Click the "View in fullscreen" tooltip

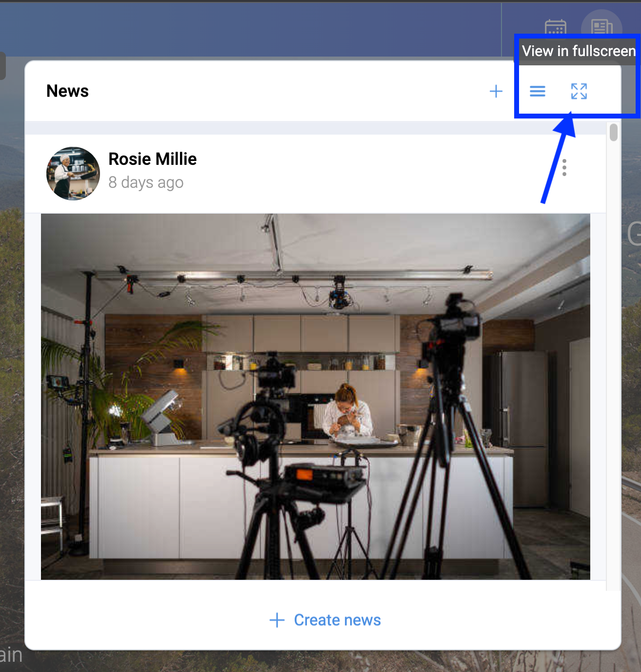(578, 51)
